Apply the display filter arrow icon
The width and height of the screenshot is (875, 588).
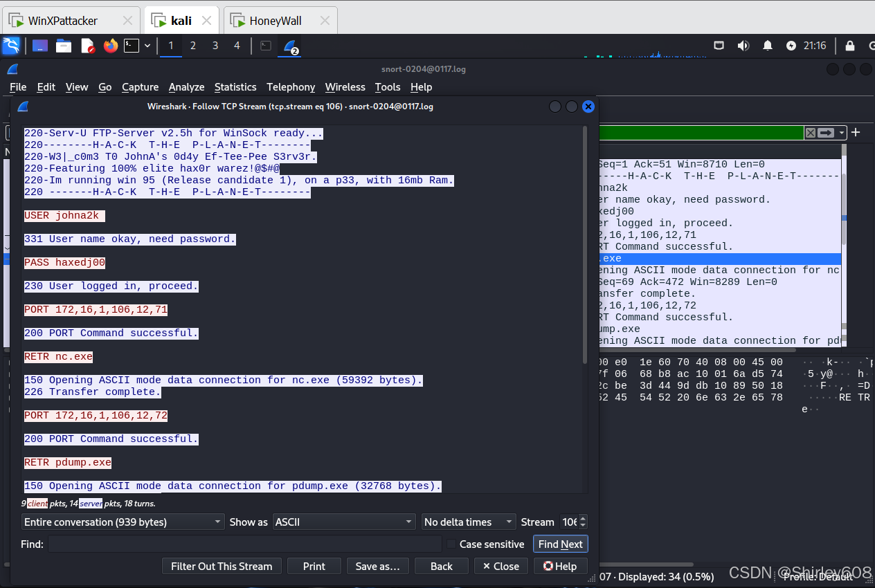pyautogui.click(x=826, y=133)
